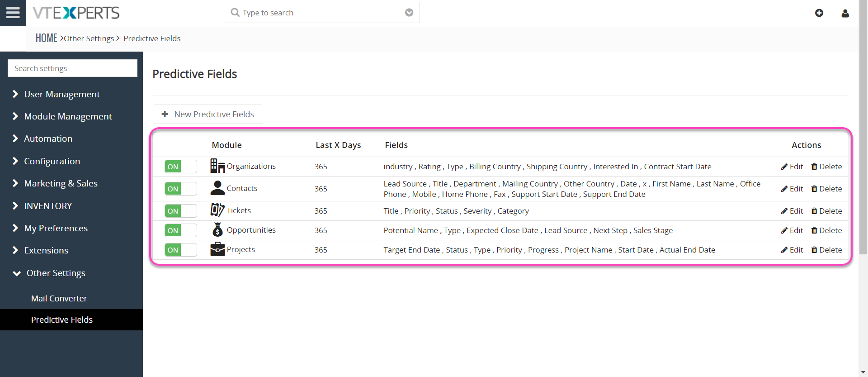This screenshot has width=868, height=377.
Task: Click the VTExperts logo
Action: click(76, 13)
